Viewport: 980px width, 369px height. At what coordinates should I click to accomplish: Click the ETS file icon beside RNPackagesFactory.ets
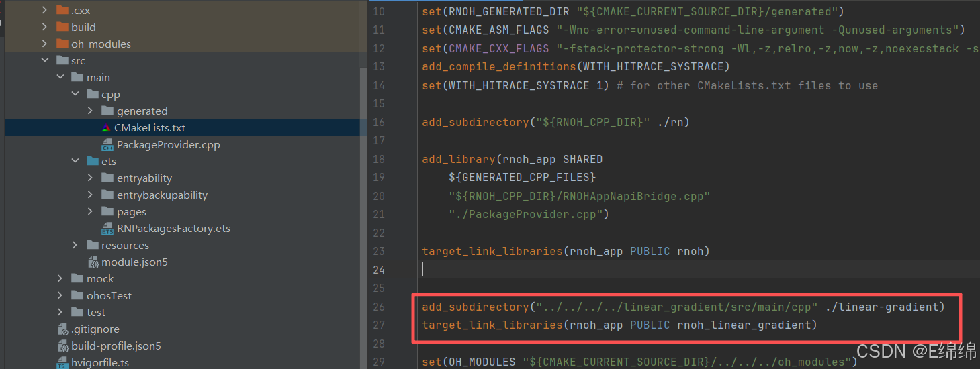pos(107,228)
